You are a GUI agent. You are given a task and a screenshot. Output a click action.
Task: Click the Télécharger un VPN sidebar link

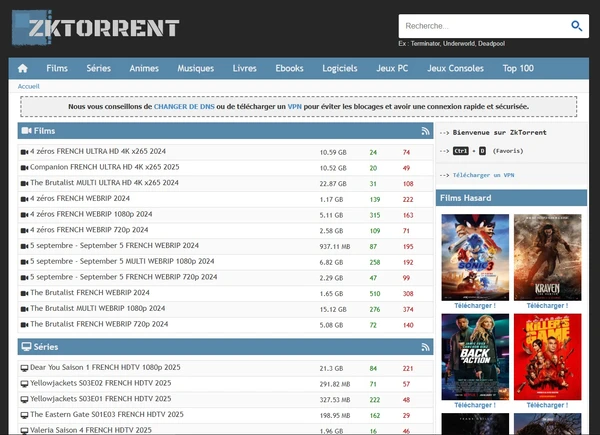coord(484,175)
